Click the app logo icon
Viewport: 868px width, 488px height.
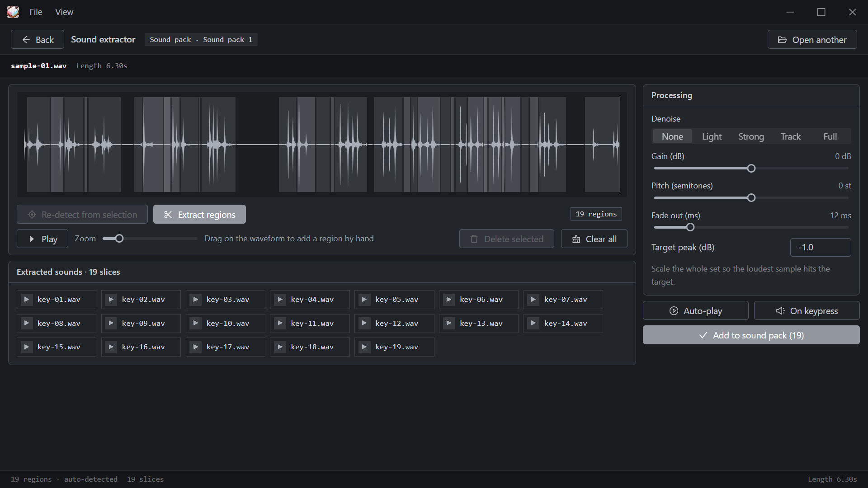(x=13, y=12)
